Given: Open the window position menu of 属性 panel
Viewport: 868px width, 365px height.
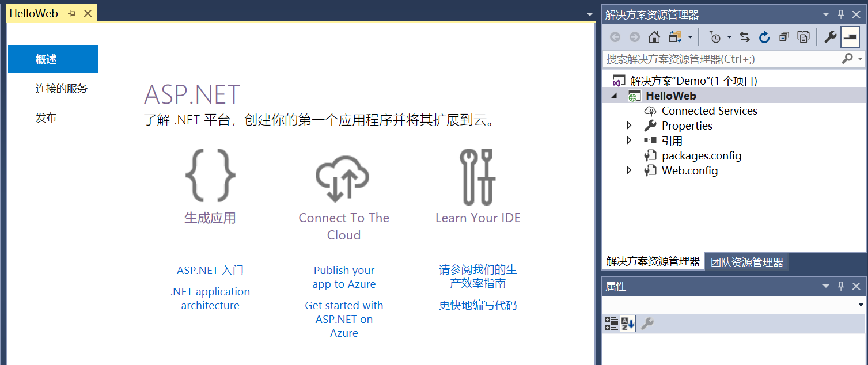Looking at the screenshot, I should pos(826,286).
